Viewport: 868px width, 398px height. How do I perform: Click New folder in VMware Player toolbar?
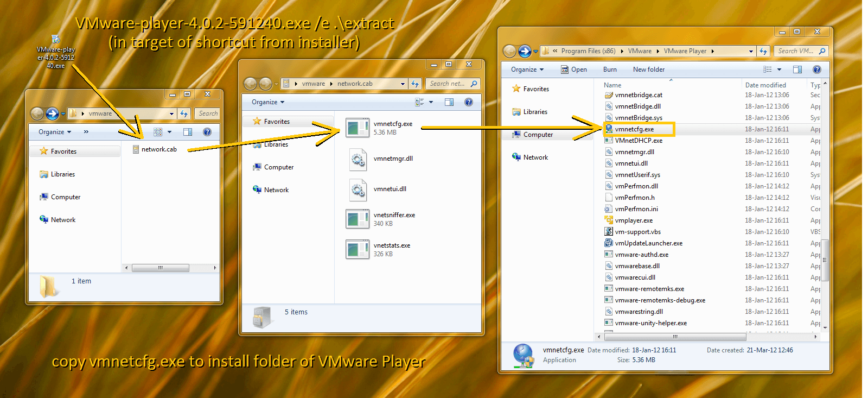pos(649,70)
